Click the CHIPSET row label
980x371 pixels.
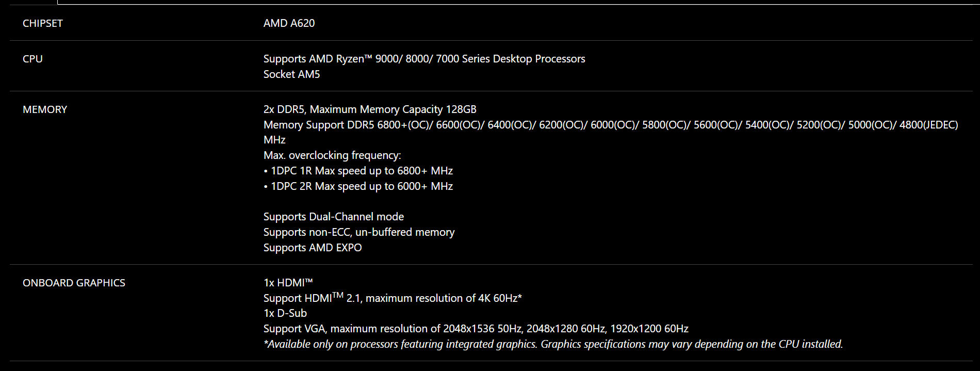[42, 23]
